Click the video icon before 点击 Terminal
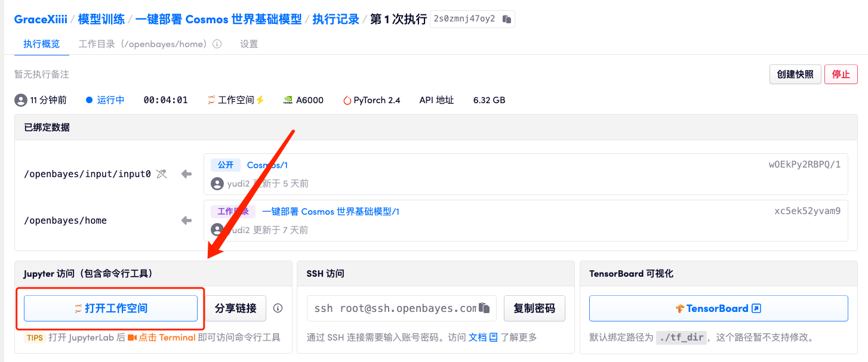This screenshot has height=362, width=868. tap(132, 338)
